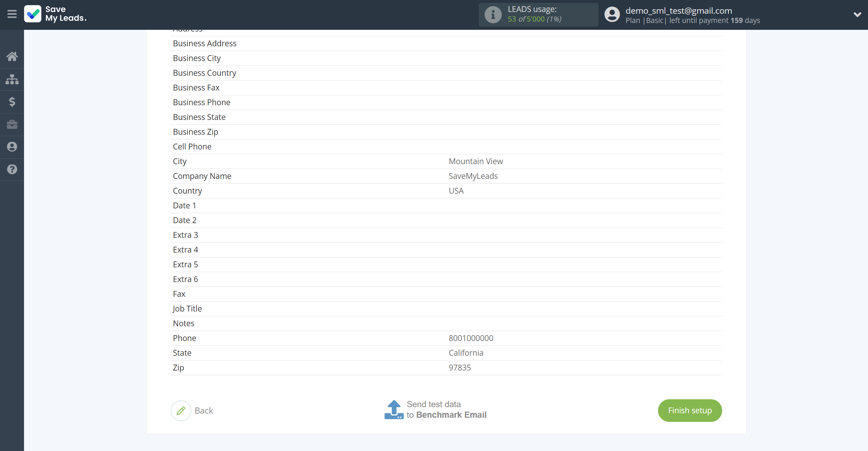Click the Finish setup button
Screen dimensions: 868x451
point(690,411)
